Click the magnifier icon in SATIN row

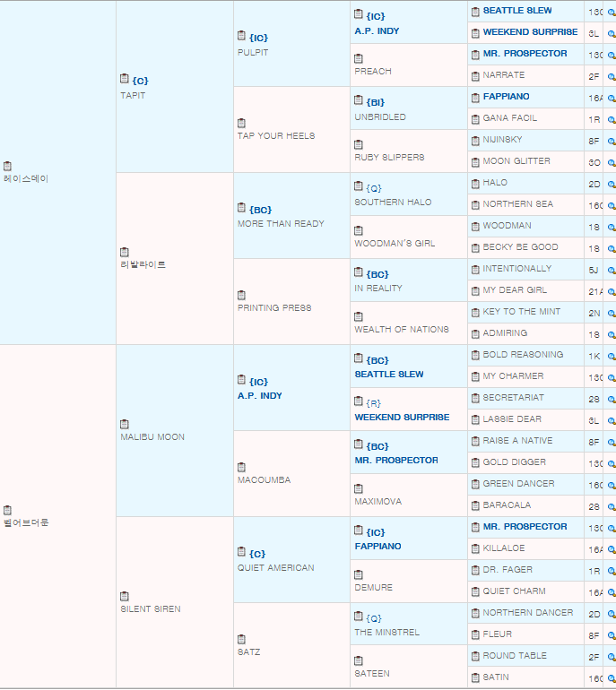coord(612,679)
